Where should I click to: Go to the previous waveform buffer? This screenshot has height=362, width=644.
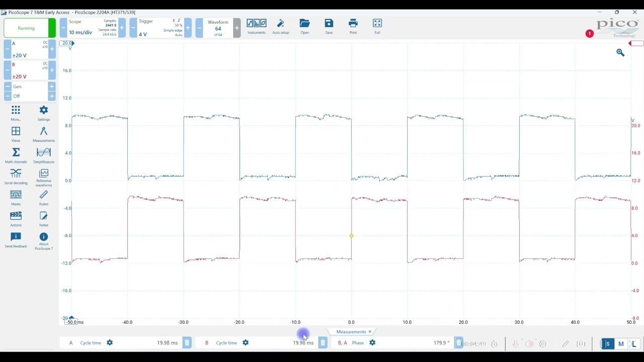199,28
